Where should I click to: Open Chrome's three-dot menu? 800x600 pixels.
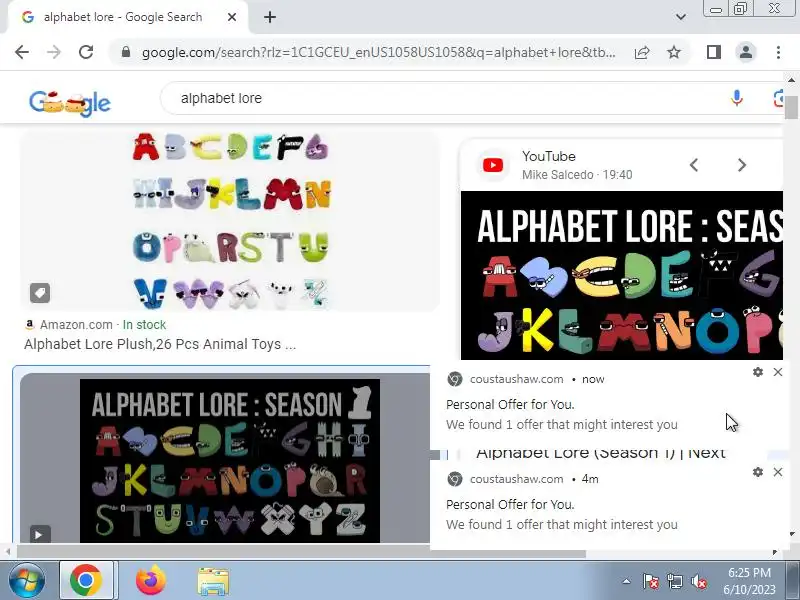(x=778, y=52)
